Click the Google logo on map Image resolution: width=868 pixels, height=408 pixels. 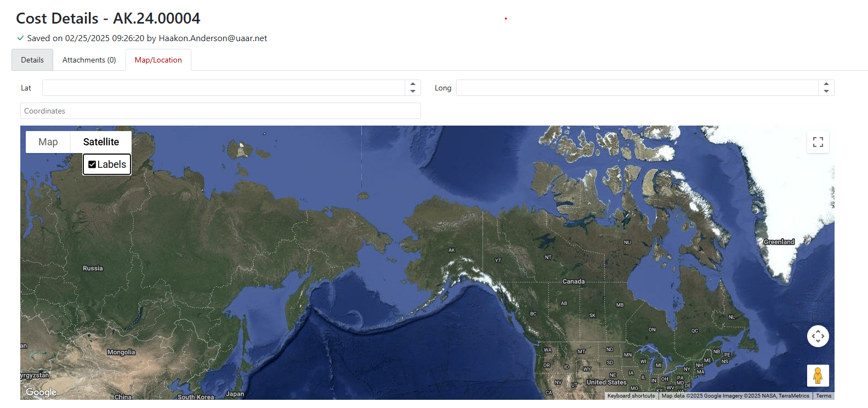tap(41, 392)
